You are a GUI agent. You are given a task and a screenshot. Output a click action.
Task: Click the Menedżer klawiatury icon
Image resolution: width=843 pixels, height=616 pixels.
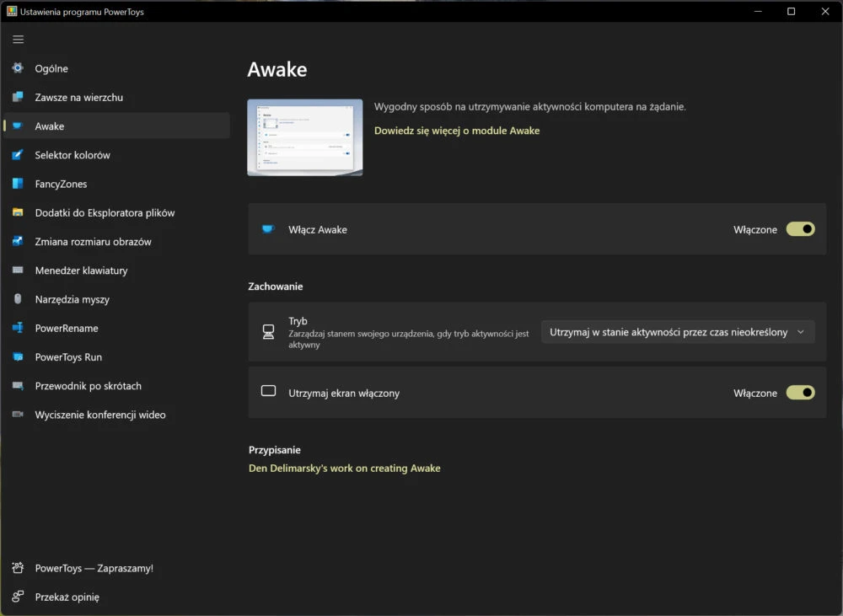18,270
